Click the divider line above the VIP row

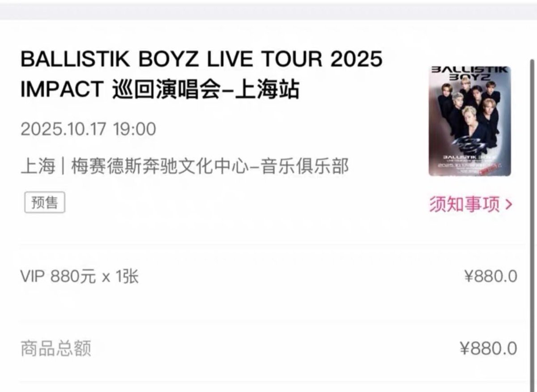click(x=272, y=245)
